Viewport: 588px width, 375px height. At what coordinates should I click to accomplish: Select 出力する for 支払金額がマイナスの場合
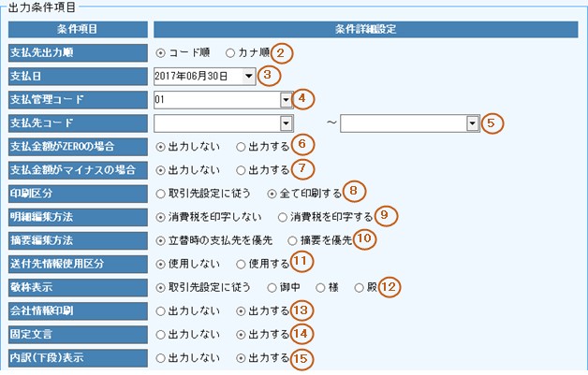(x=242, y=169)
